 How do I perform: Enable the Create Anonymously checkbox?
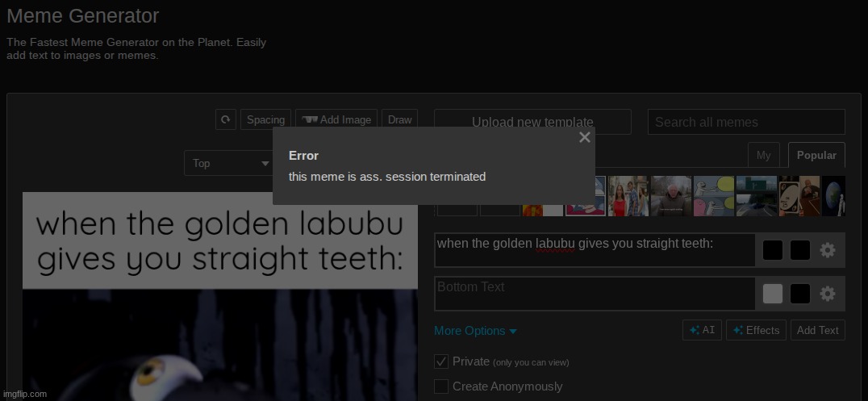(441, 386)
